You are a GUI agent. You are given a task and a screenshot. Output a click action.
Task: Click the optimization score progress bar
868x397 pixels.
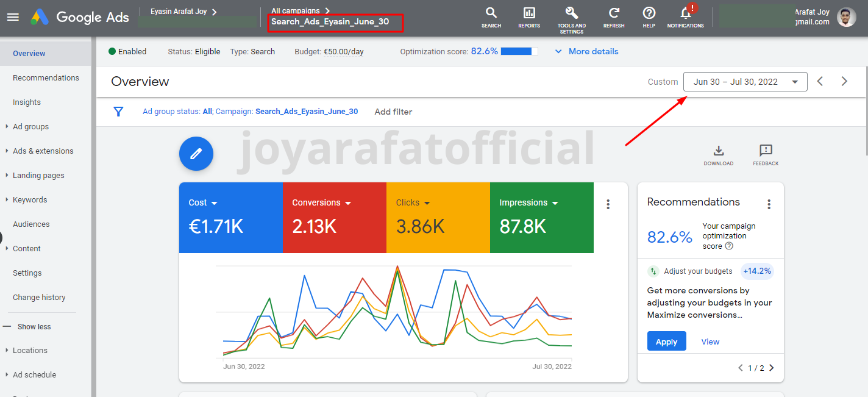(x=519, y=52)
